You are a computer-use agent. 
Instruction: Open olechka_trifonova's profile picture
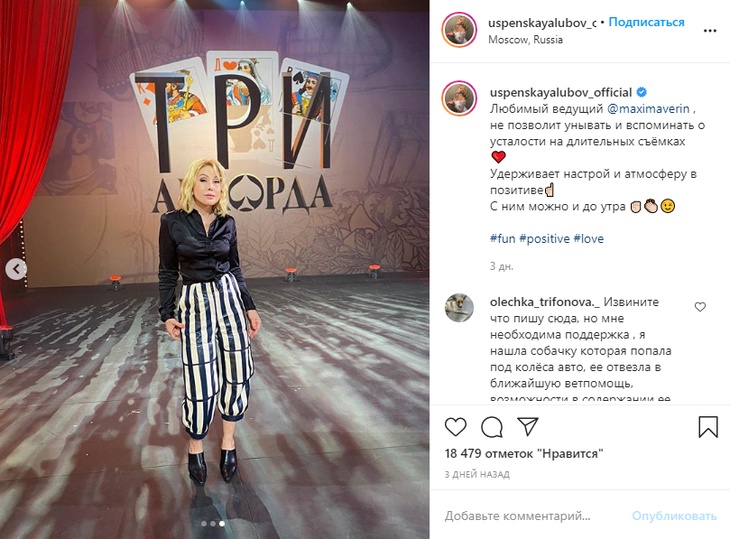[x=459, y=308]
